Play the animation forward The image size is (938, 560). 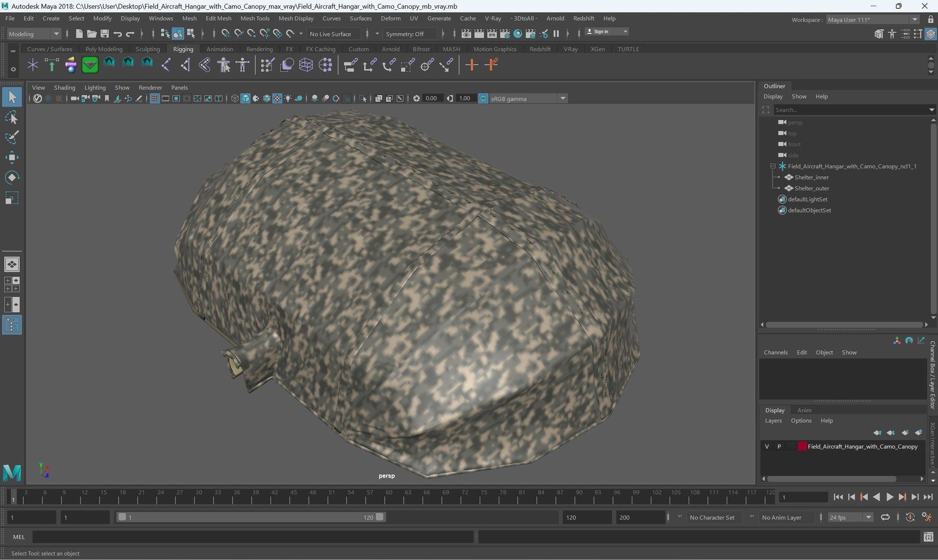890,497
